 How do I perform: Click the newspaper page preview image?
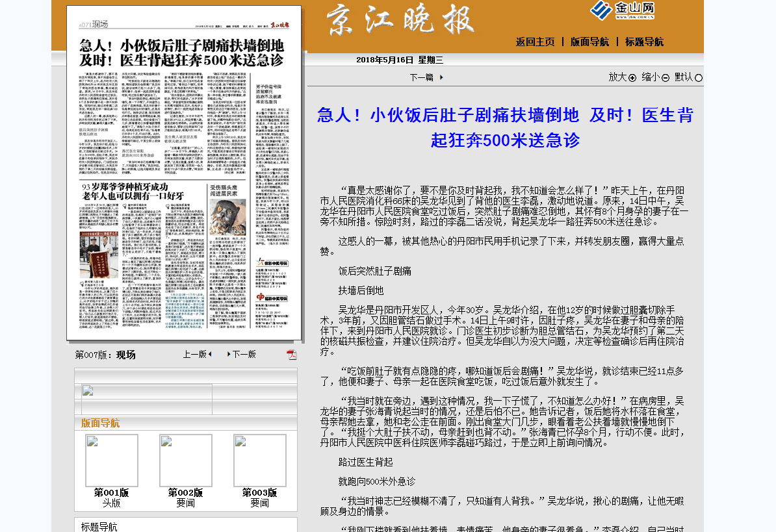pos(184,173)
